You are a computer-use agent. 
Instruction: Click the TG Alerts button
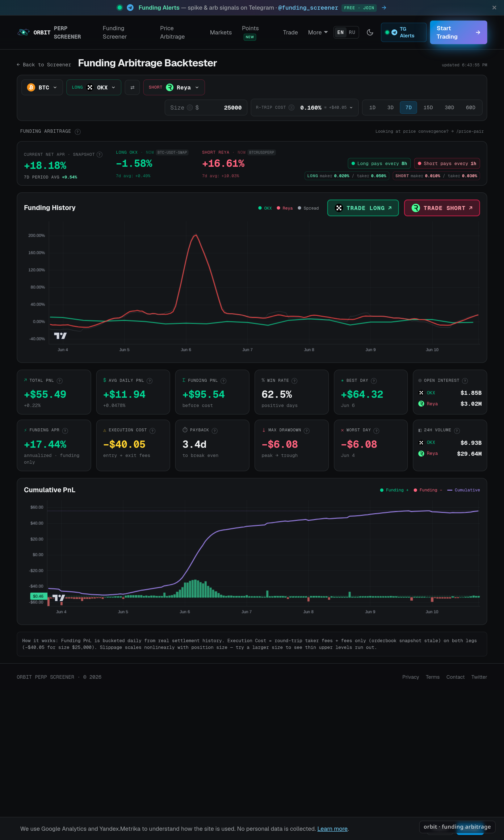click(x=403, y=32)
